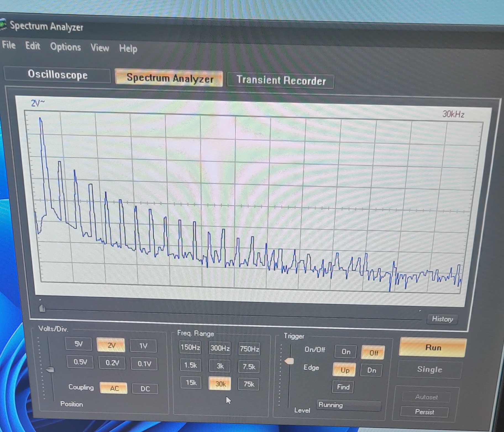Image resolution: width=504 pixels, height=432 pixels.
Task: Turn the trigger Off
Action: point(373,353)
